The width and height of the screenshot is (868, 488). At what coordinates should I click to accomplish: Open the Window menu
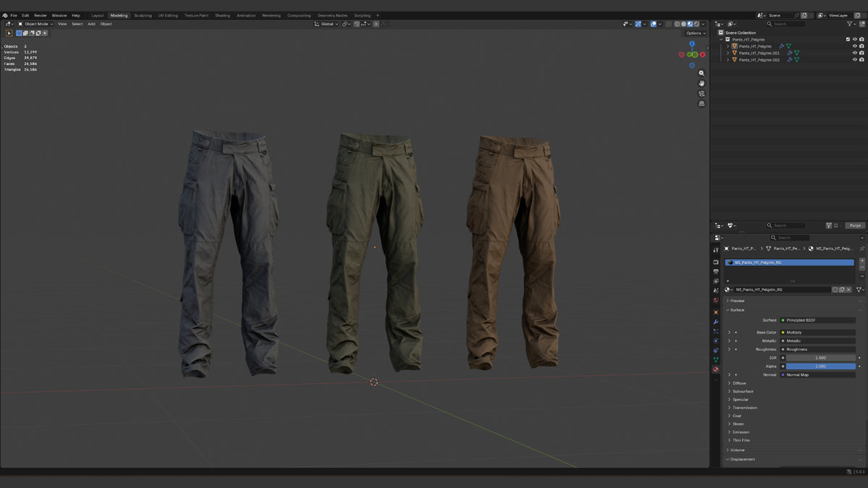coord(59,15)
